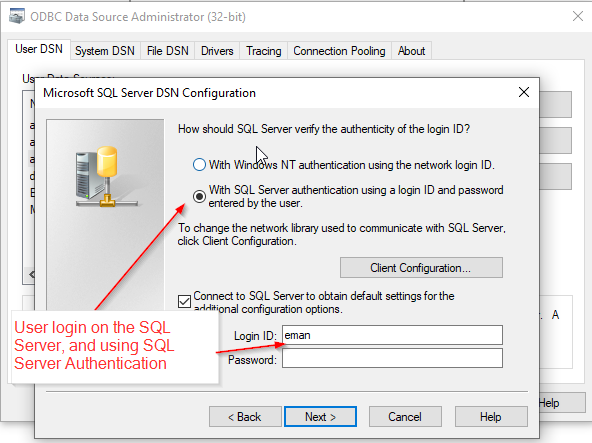Select SQL Server authentication radio button
Viewport: 592px width, 443px height.
pos(199,196)
